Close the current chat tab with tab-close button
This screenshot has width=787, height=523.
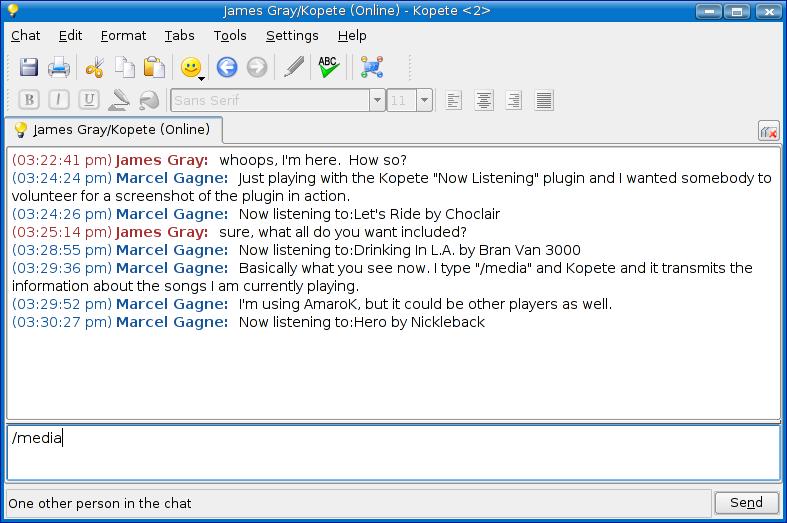pos(768,131)
